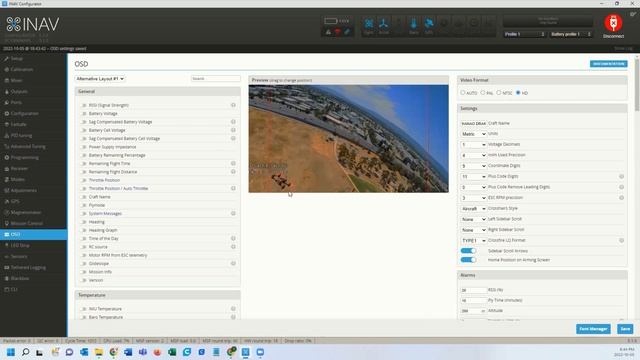Screen dimensions: 640x360
Task: Open the Mission Control tab
Action: tap(33, 223)
